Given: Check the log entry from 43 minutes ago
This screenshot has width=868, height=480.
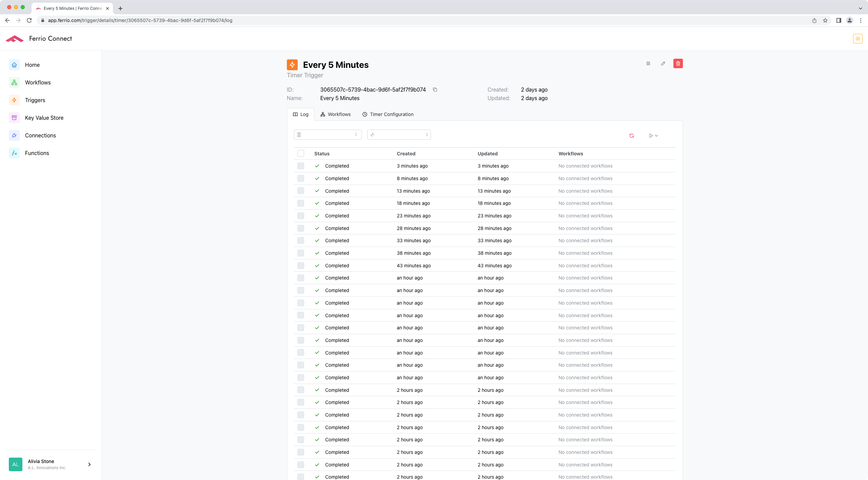Looking at the screenshot, I should pyautogui.click(x=301, y=266).
